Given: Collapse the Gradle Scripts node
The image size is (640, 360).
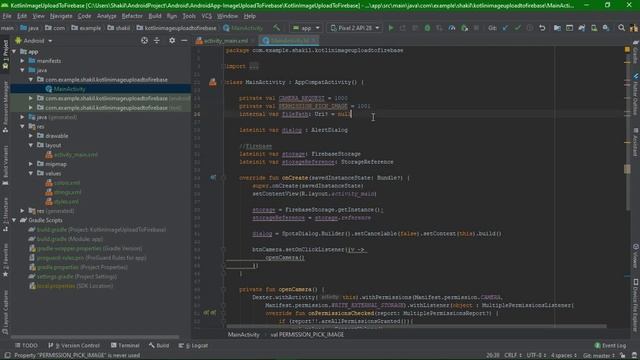Looking at the screenshot, I should [x=14, y=220].
